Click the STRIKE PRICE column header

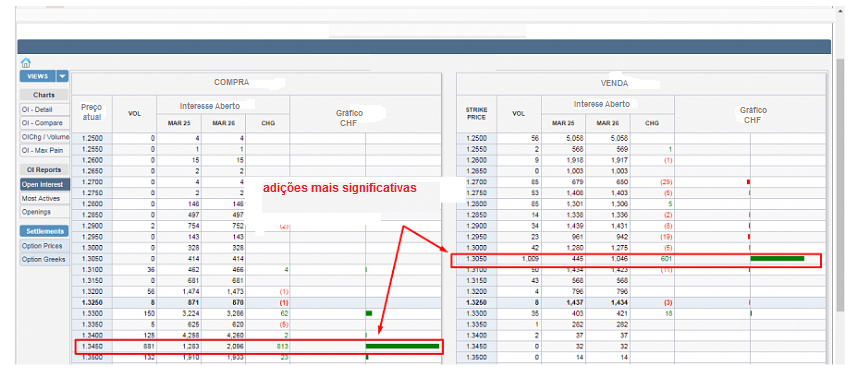pyautogui.click(x=477, y=113)
